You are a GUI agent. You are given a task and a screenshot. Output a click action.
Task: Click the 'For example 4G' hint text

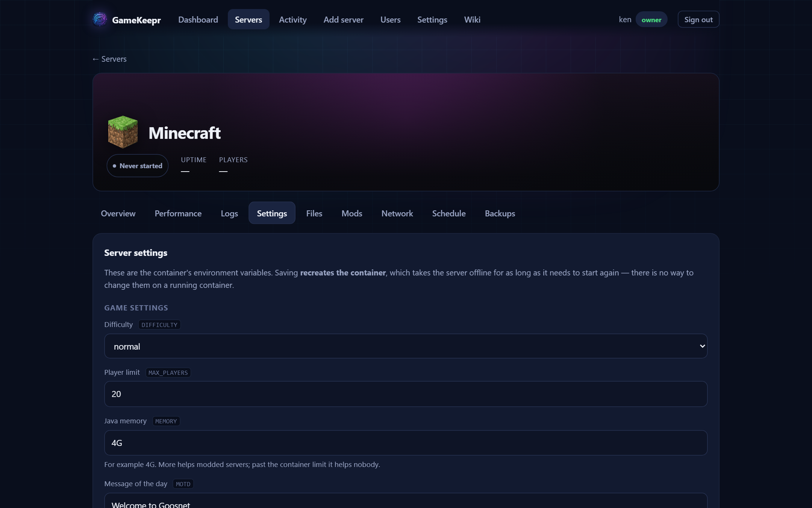[x=242, y=465]
